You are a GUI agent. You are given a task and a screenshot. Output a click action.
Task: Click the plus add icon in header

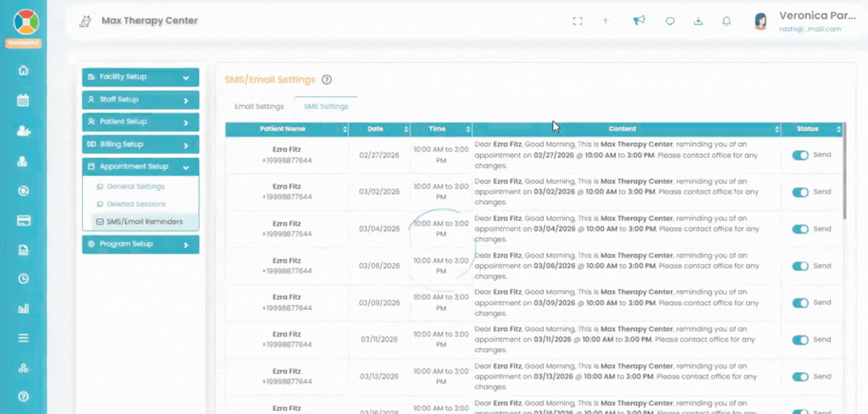click(606, 21)
